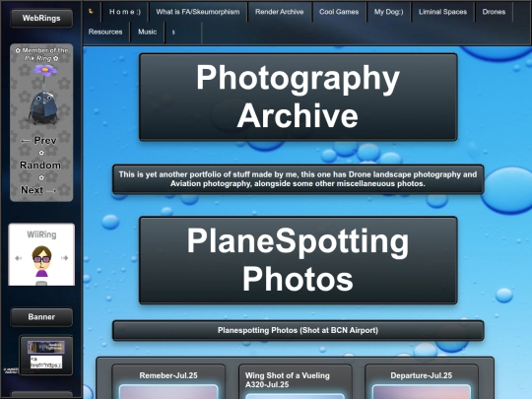Go to Render Archive tab
532x399 pixels.
click(x=279, y=12)
